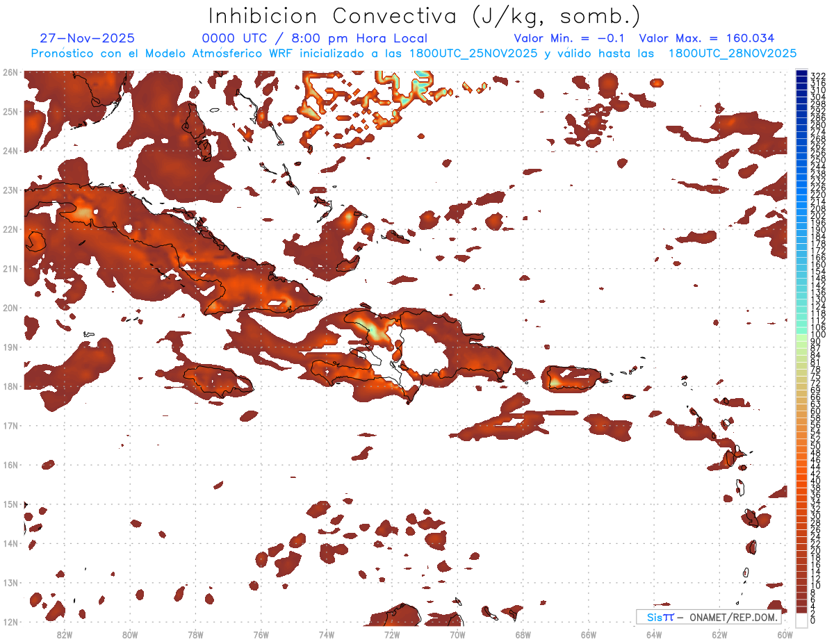This screenshot has height=644, width=834.
Task: Click the 78W longitude label
Action: tap(195, 634)
